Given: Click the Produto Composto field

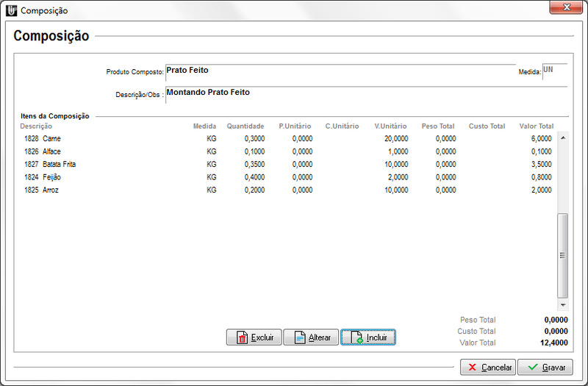Looking at the screenshot, I should point(338,71).
